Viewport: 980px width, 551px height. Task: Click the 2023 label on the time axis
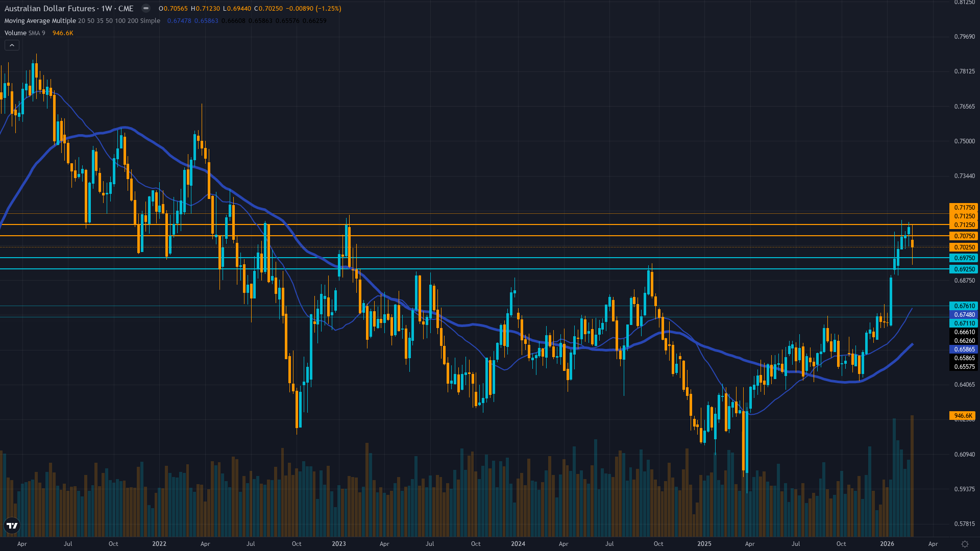[x=339, y=544]
